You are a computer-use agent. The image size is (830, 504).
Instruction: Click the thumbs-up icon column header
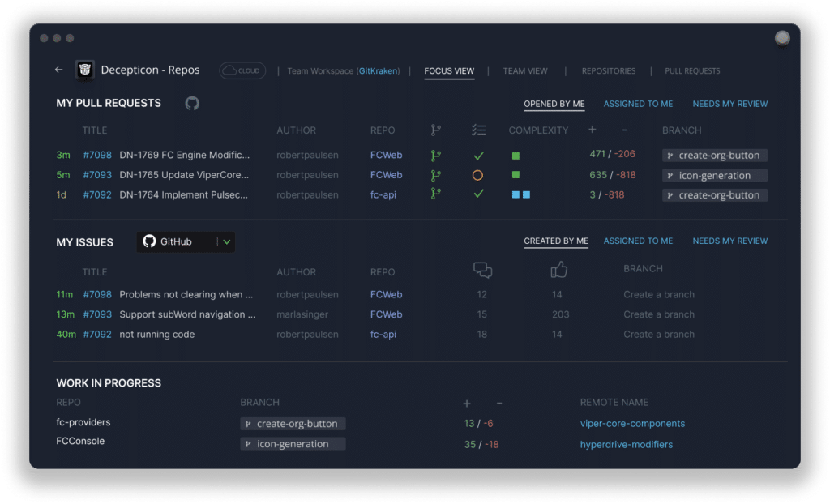point(559,270)
